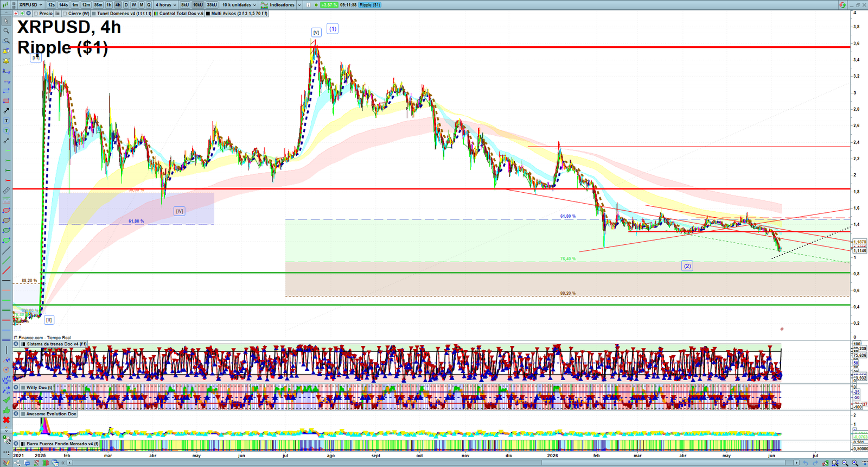
Task: Choose the red ellipse drawing tool
Action: (6, 211)
